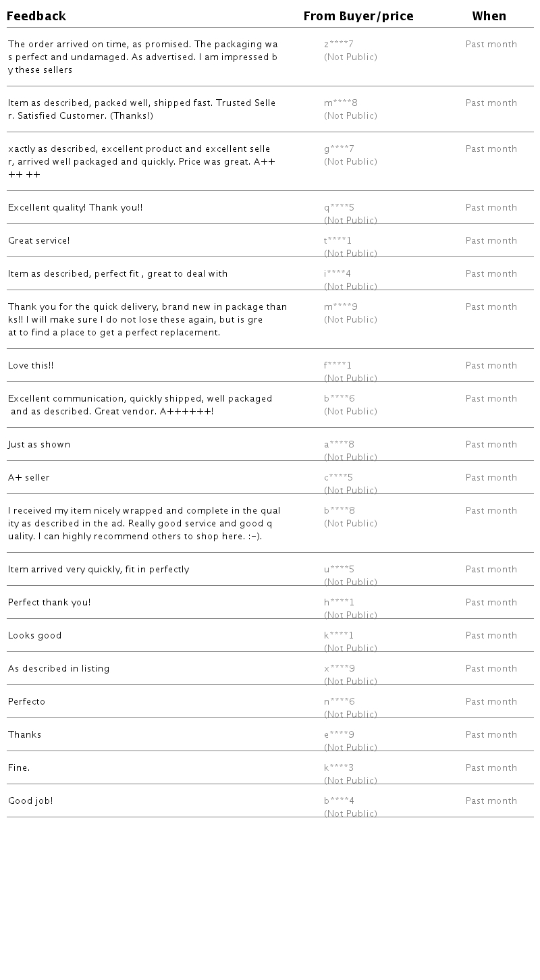Click buyer q****5 username
Image resolution: width=540 pixels, height=980 pixels.
(x=339, y=208)
